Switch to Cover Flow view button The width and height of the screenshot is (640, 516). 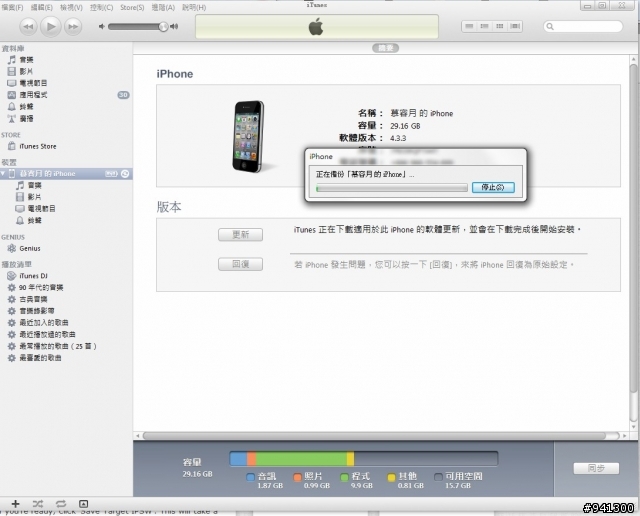[x=515, y=27]
